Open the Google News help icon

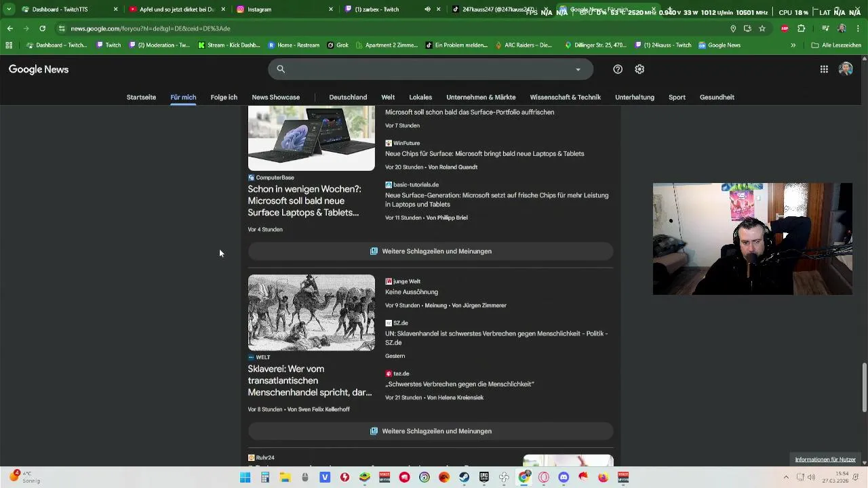pyautogui.click(x=618, y=69)
